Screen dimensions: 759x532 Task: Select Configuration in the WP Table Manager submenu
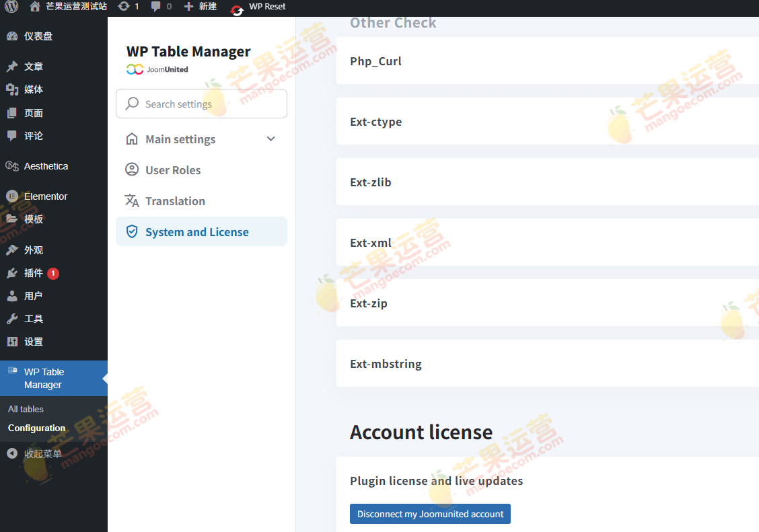36,428
